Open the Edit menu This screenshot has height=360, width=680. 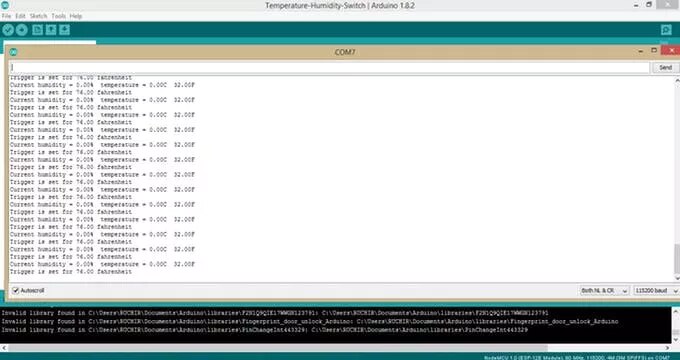(x=20, y=16)
